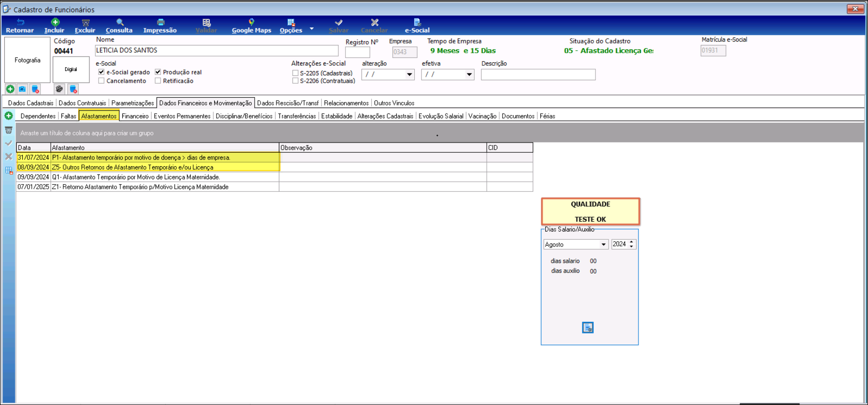Switch to Dados Contratuais tab
Image resolution: width=868 pixels, height=405 pixels.
click(x=82, y=103)
